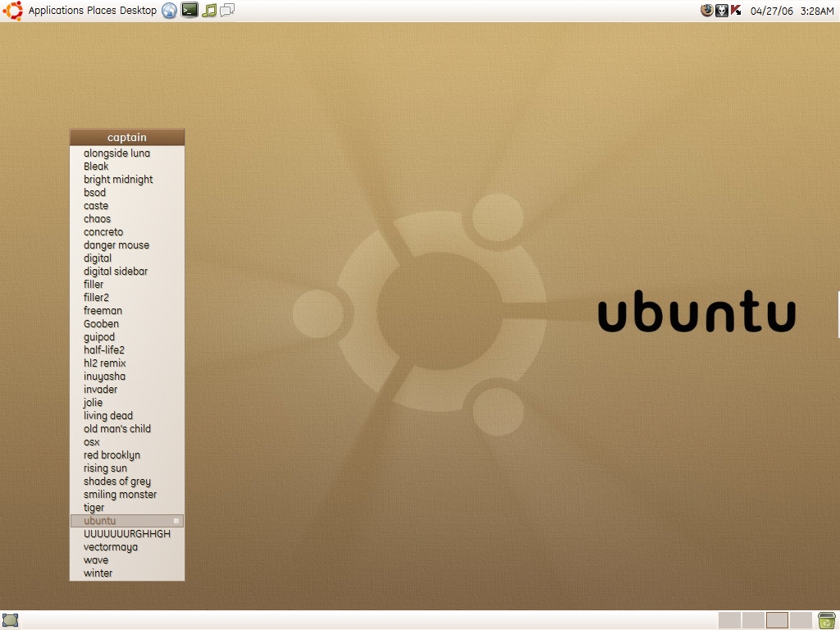Viewport: 840px width, 630px height.
Task: Launch the web browser globe icon
Action: click(x=169, y=11)
